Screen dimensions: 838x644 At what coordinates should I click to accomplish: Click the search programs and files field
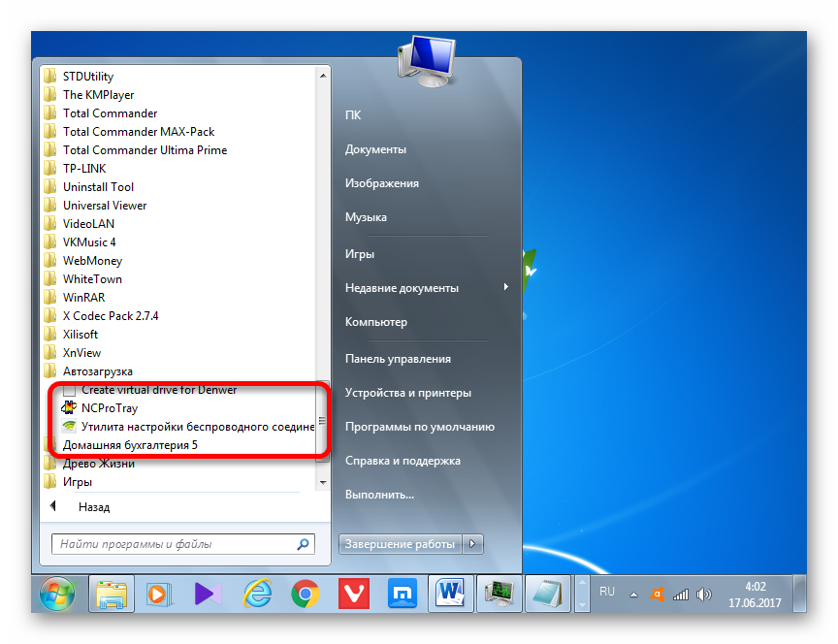click(182, 544)
